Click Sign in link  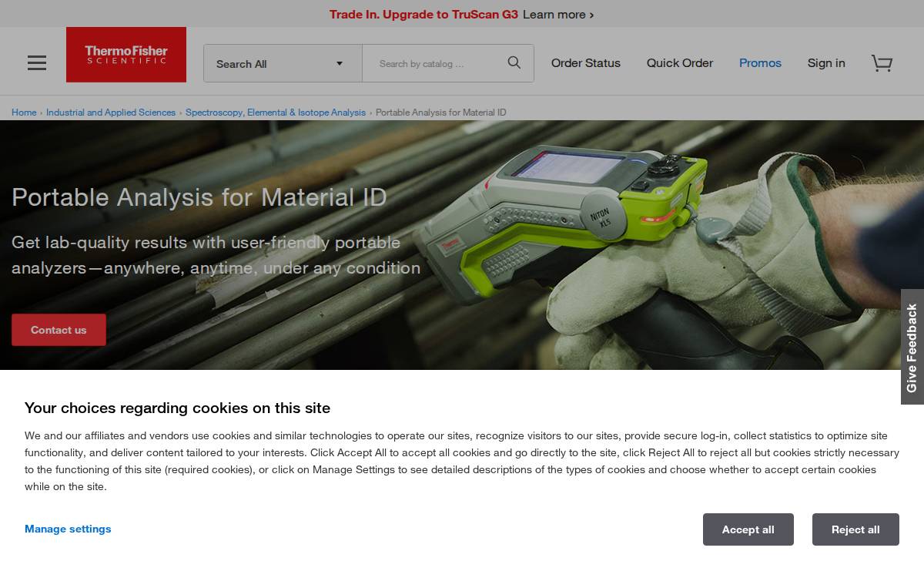click(x=826, y=63)
